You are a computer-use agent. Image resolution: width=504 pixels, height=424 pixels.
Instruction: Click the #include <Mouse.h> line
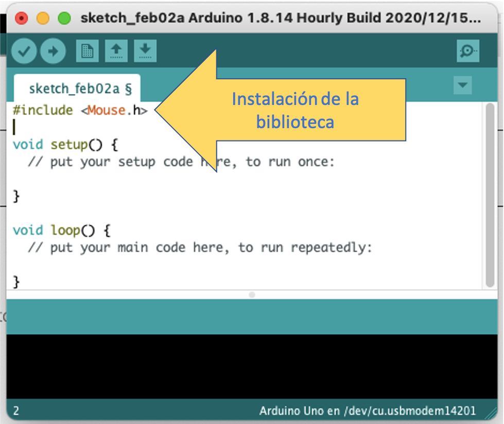click(x=80, y=110)
